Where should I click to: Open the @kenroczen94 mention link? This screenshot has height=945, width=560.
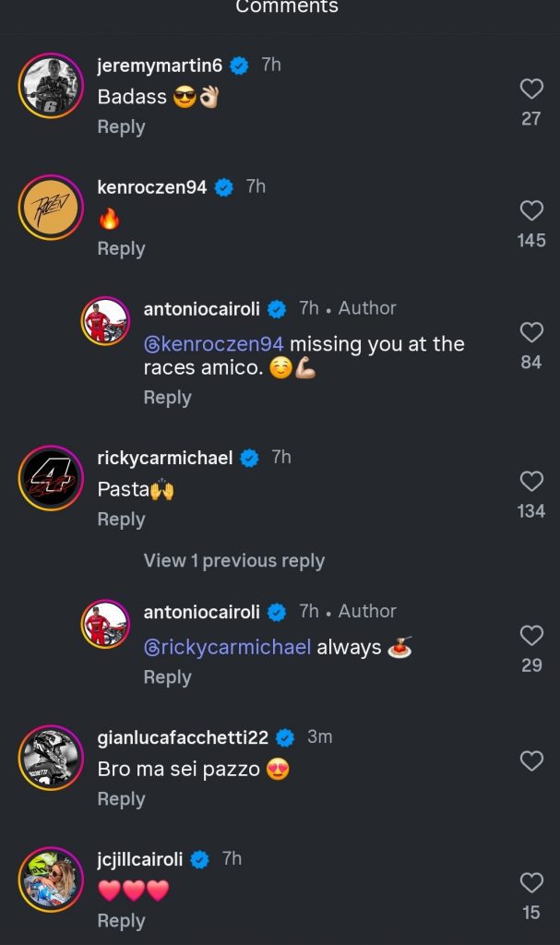coord(214,344)
